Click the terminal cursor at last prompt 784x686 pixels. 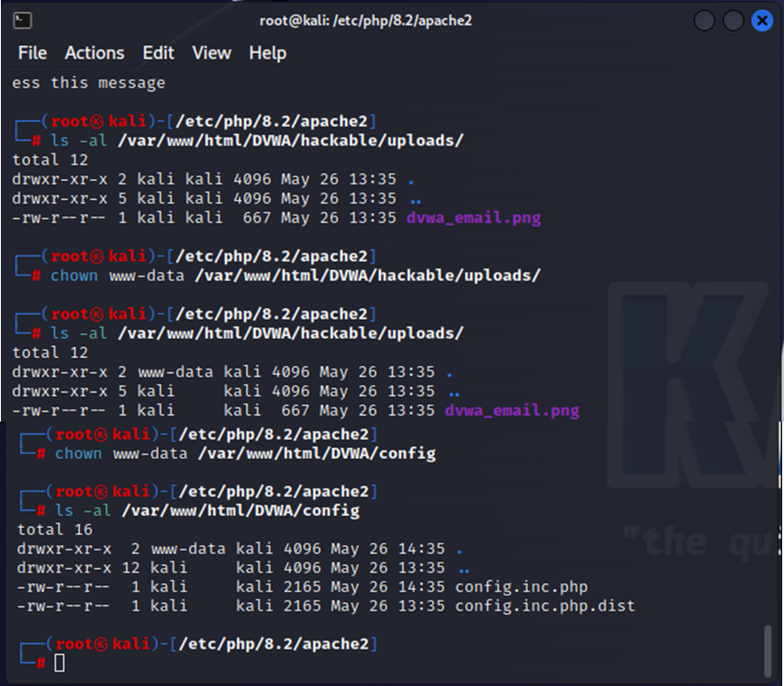59,663
